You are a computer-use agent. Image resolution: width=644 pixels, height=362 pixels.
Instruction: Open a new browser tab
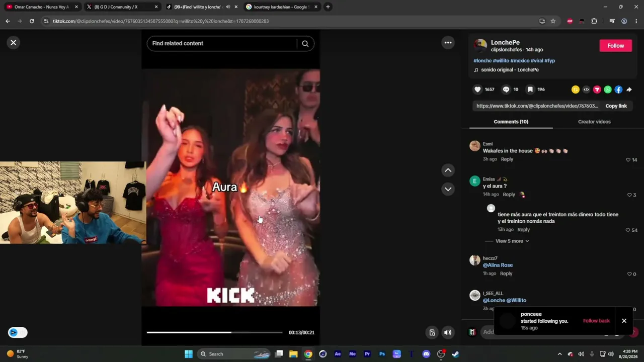tap(328, 7)
